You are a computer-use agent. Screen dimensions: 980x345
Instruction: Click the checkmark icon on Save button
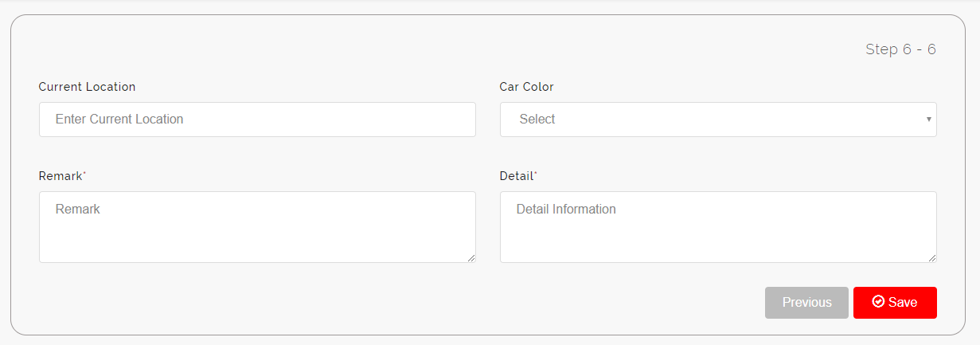pyautogui.click(x=879, y=302)
